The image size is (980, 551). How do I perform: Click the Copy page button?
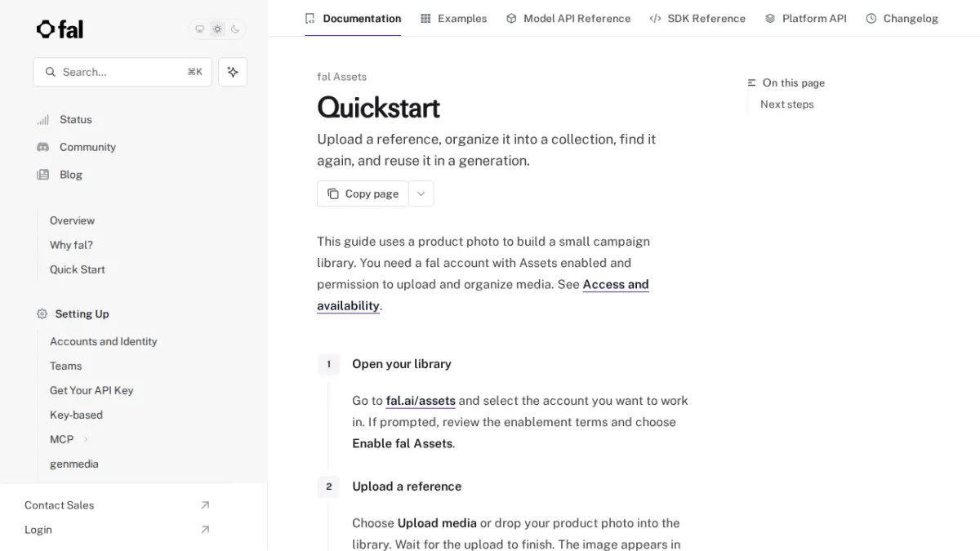coord(363,193)
